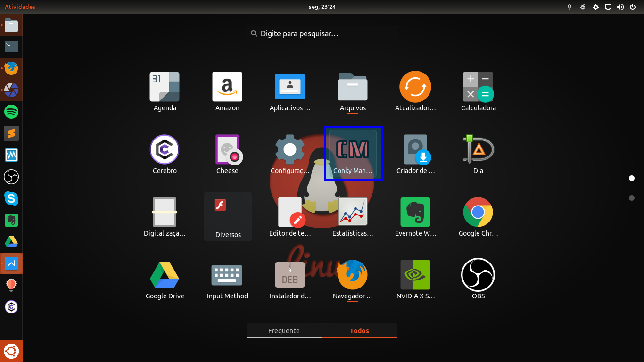Image resolution: width=644 pixels, height=362 pixels.
Task: Switch to the Frequente tab
Action: (284, 331)
